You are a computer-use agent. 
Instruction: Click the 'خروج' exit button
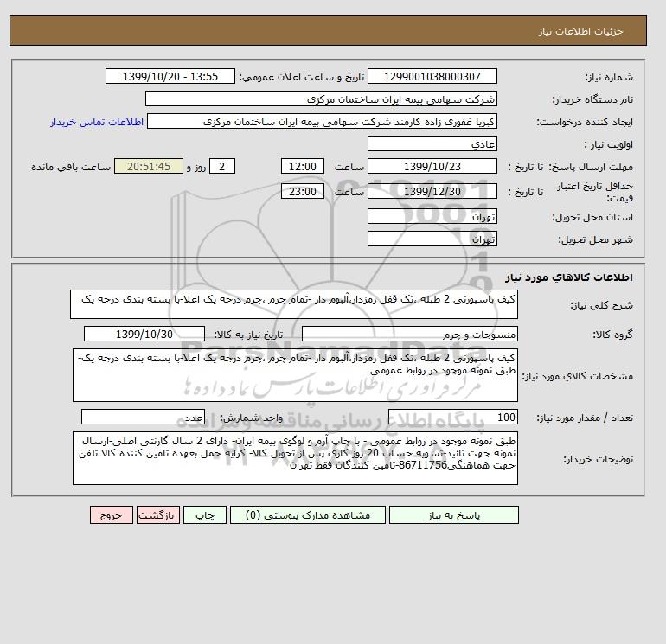112,515
